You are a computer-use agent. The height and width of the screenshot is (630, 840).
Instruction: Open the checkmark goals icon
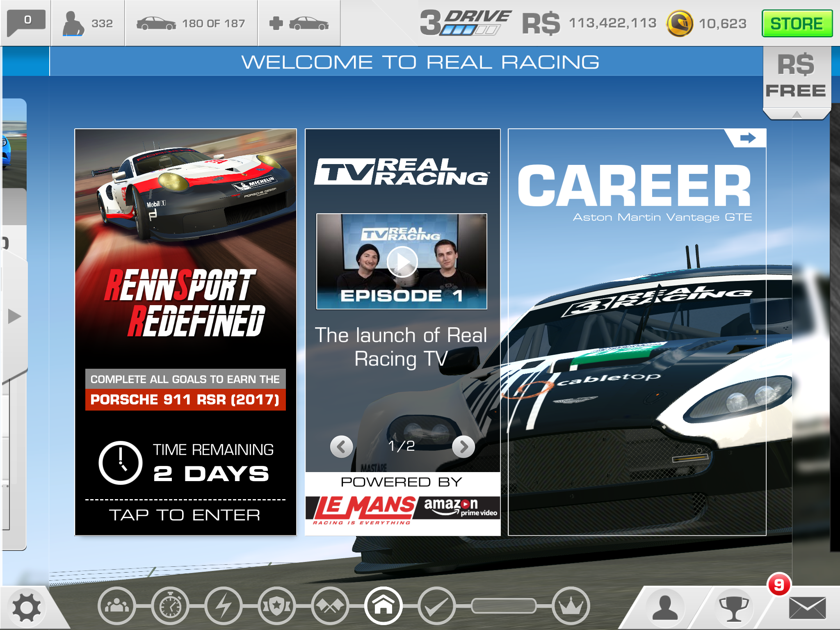point(437,606)
